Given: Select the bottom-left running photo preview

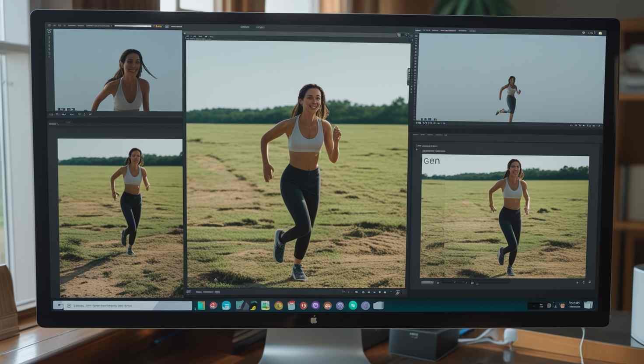Looking at the screenshot, I should tap(120, 218).
